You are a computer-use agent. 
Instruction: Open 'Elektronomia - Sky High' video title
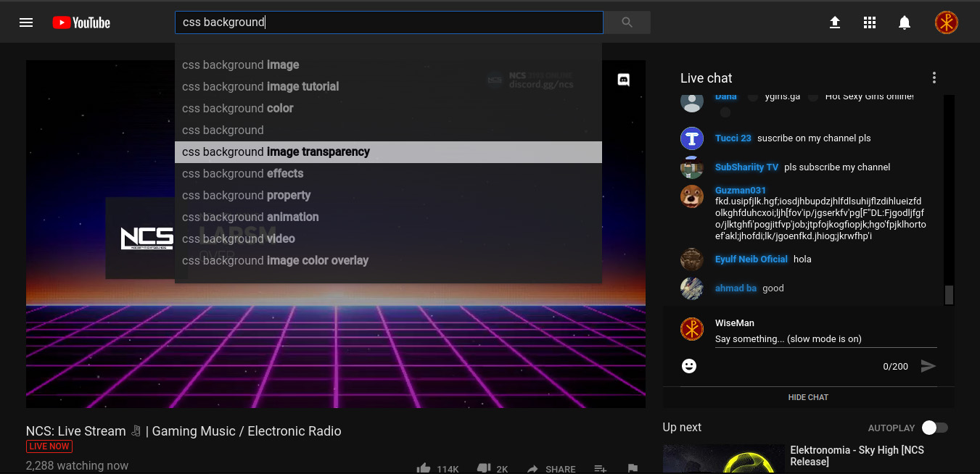pos(857,456)
